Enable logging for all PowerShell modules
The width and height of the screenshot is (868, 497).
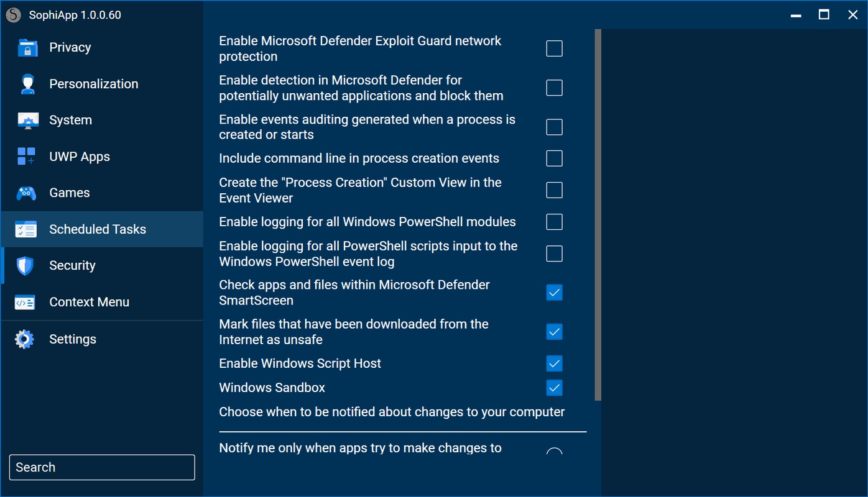554,222
